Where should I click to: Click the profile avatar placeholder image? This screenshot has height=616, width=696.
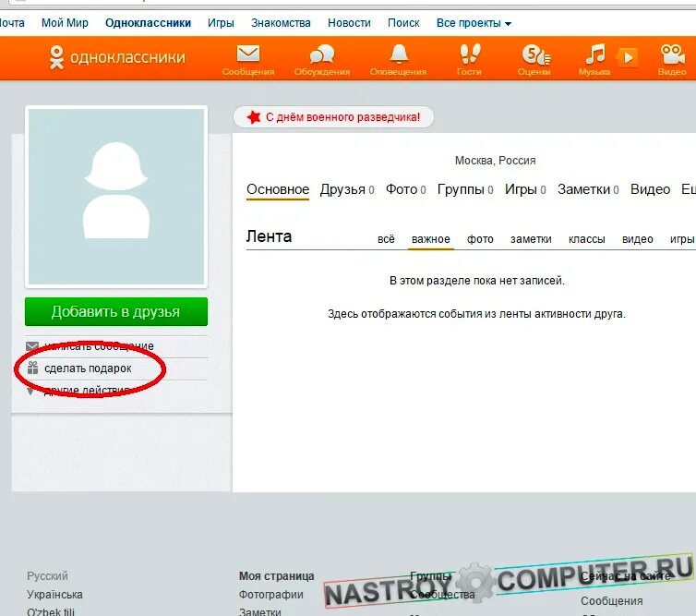116,197
